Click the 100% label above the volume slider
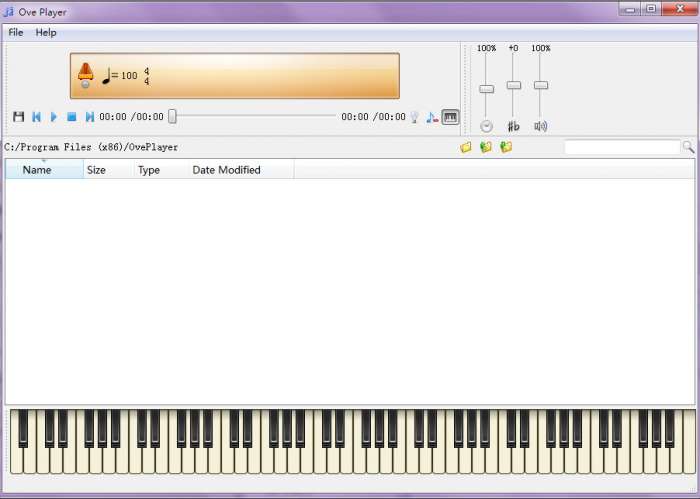This screenshot has width=700, height=499. pyautogui.click(x=541, y=48)
